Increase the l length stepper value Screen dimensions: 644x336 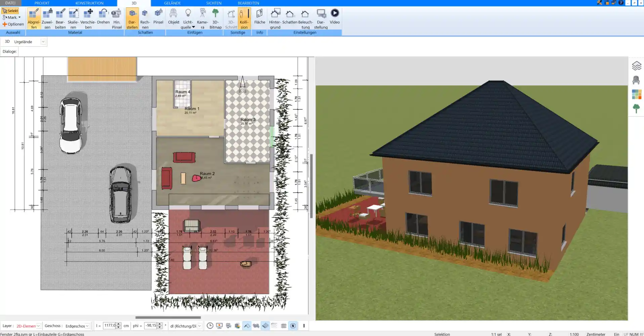pyautogui.click(x=118, y=324)
